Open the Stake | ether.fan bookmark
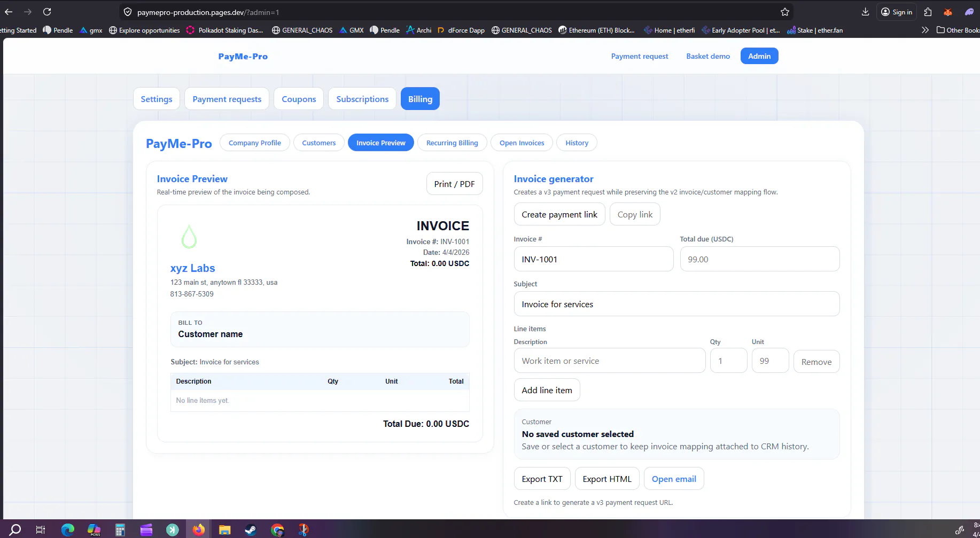980x538 pixels. [815, 30]
